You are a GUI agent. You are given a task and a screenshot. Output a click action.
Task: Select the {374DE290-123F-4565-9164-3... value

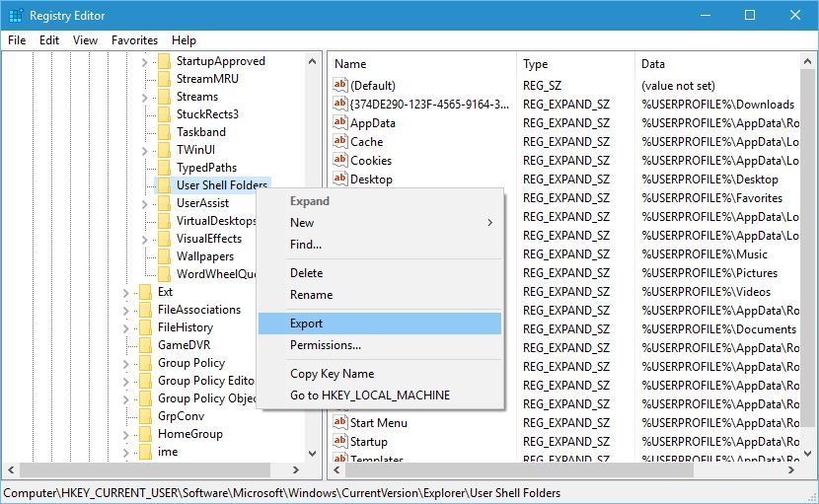429,104
